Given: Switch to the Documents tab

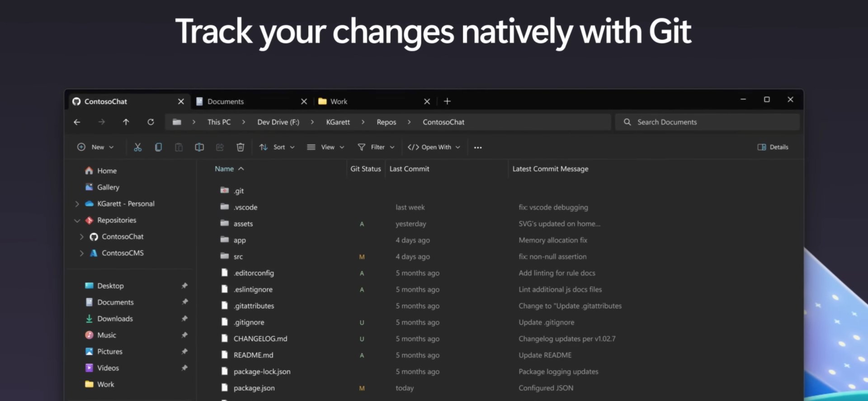Looking at the screenshot, I should tap(252, 101).
